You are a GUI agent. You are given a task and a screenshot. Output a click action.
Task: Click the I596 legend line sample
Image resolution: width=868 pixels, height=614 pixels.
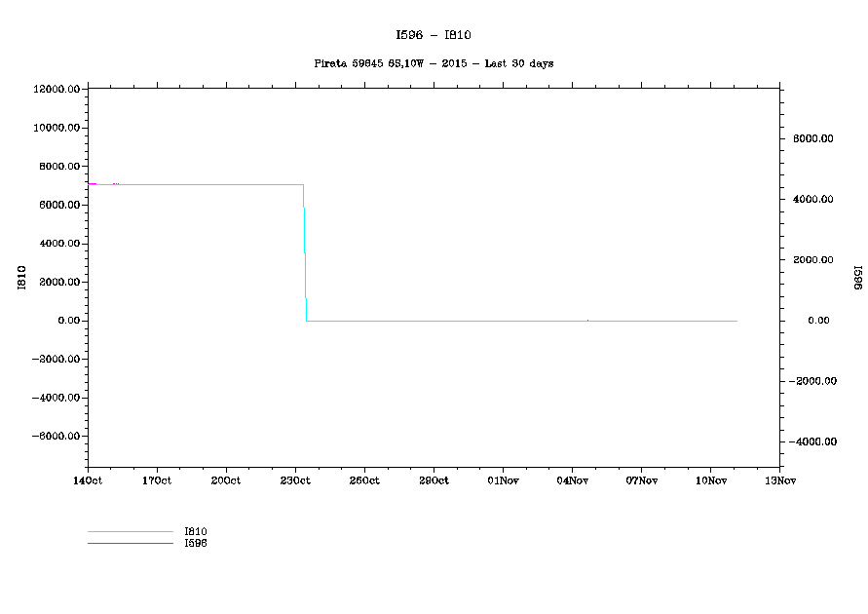[x=130, y=543]
